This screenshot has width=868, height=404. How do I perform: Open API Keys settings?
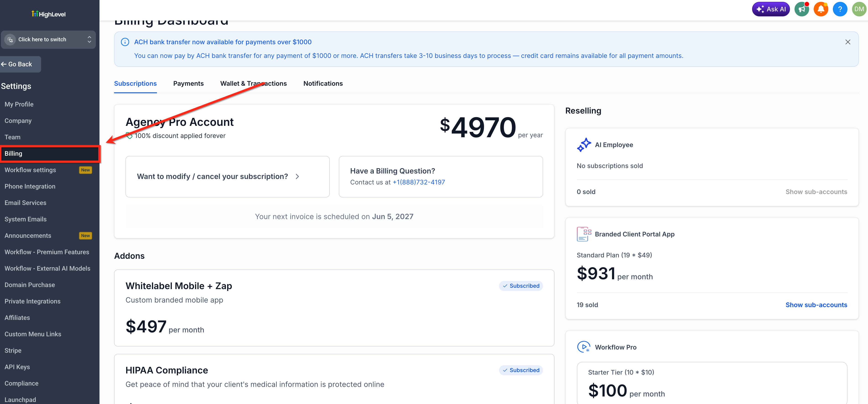pos(17,367)
